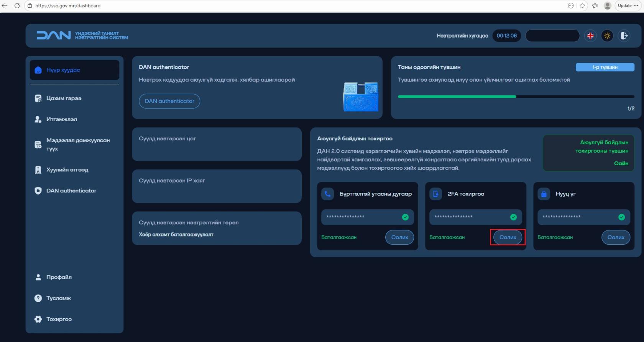Viewport: 644px width, 342px height.
Task: Click the masked 2FA field
Action: point(475,217)
